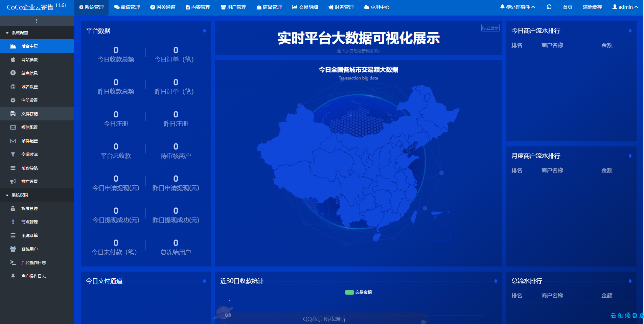The height and width of the screenshot is (324, 644).
Task: Open the admin user dropdown
Action: (625, 7)
